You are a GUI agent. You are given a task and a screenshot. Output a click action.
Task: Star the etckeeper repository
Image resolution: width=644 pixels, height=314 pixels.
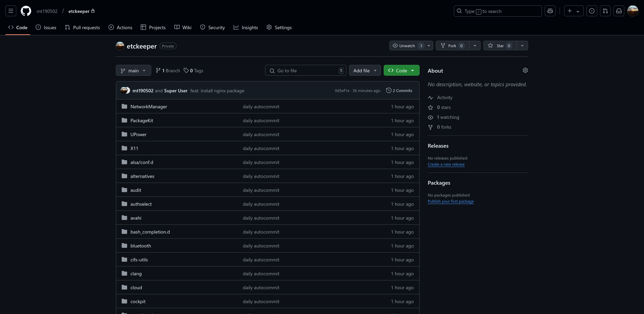tap(500, 45)
